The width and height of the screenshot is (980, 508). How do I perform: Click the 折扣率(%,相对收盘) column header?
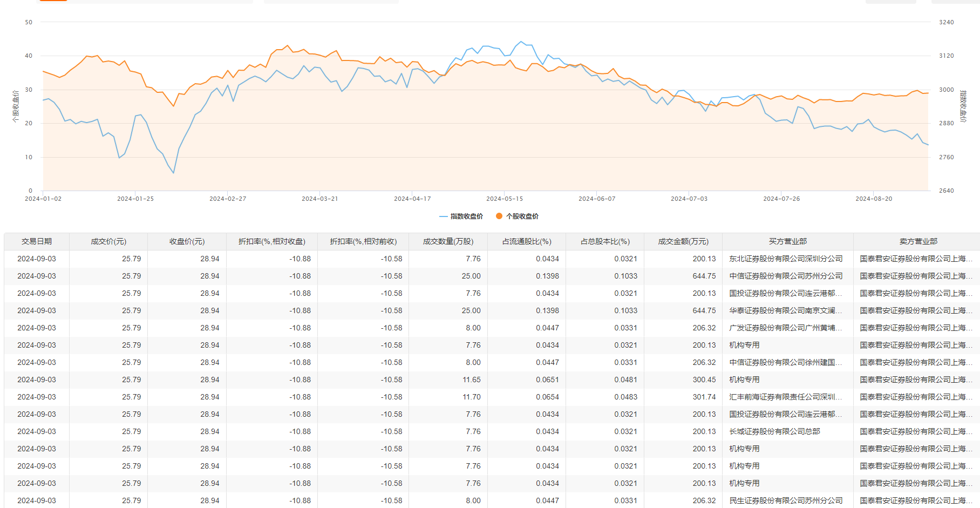pyautogui.click(x=272, y=241)
